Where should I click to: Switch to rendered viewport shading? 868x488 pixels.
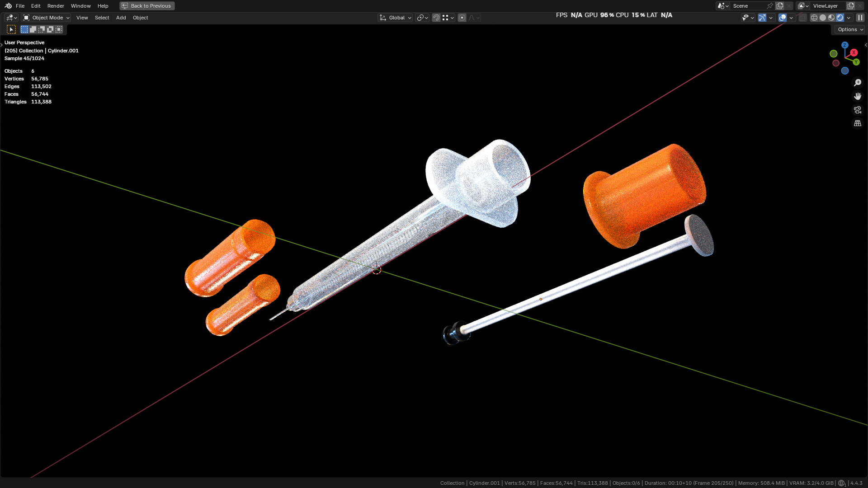[840, 18]
